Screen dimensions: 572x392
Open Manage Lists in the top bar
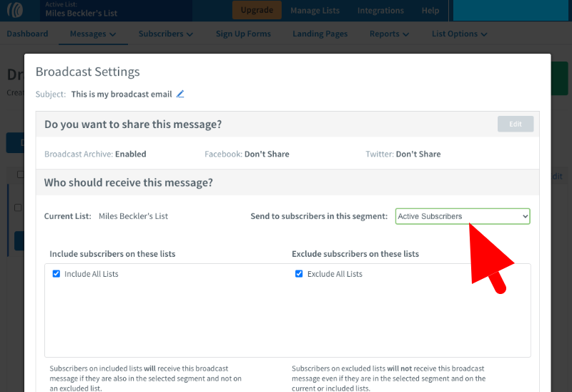click(315, 11)
